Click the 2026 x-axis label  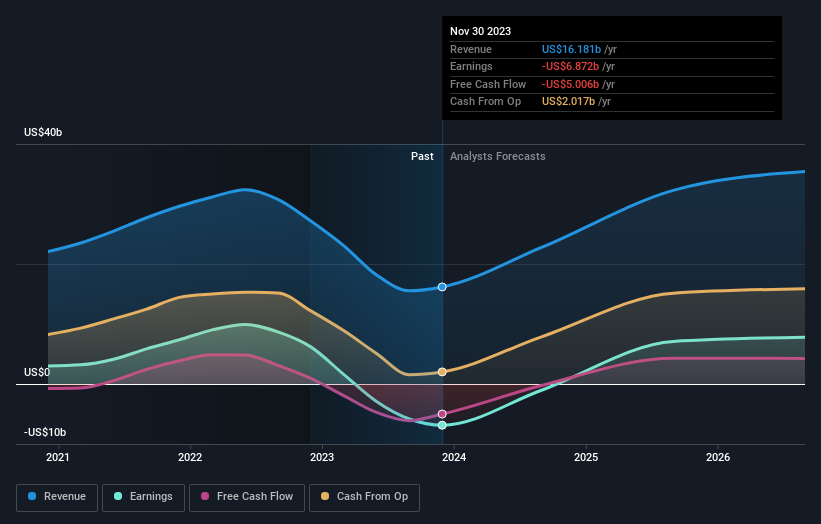[717, 457]
